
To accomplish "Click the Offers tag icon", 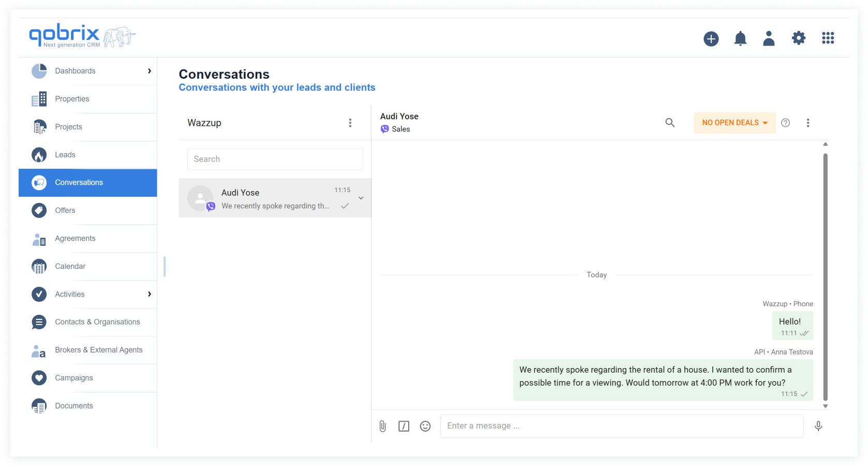I will point(39,210).
